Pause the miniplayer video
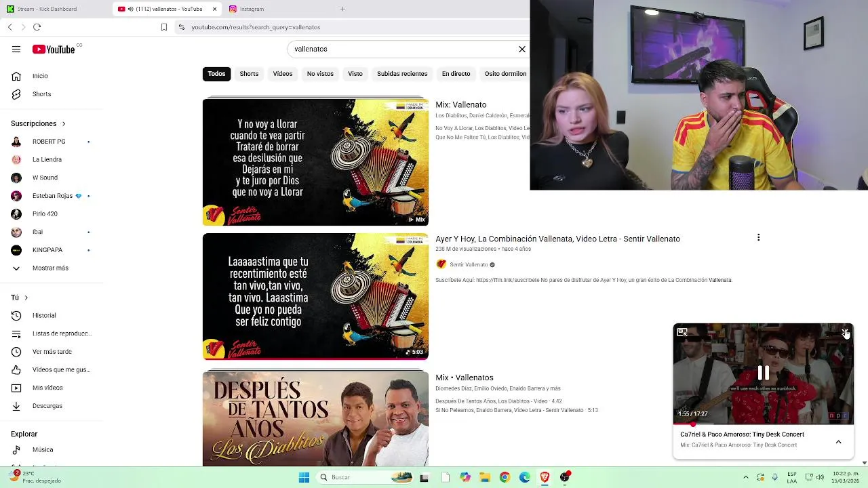The width and height of the screenshot is (868, 488). [763, 373]
